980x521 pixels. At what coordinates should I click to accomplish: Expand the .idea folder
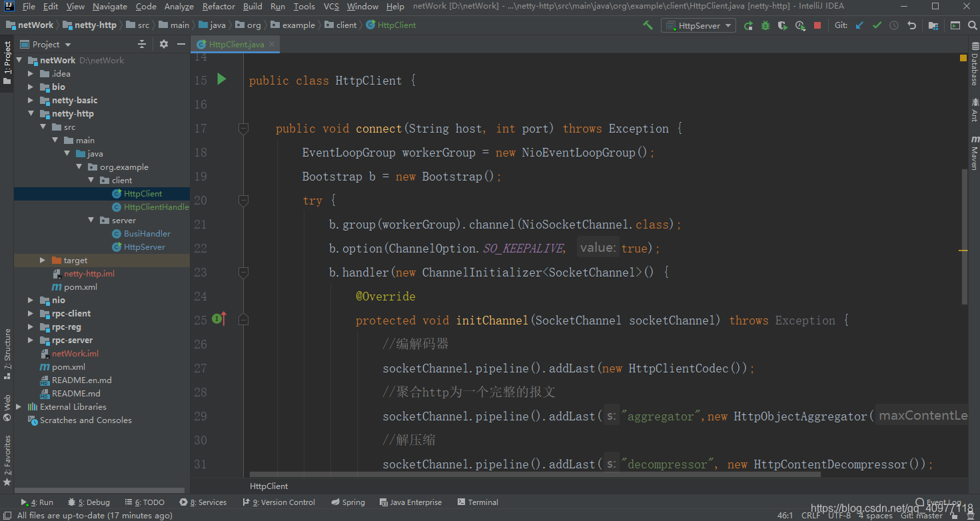31,73
